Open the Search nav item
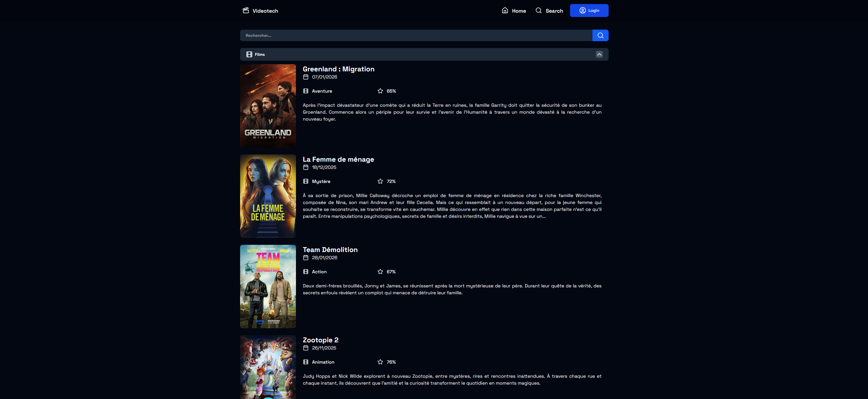 tap(549, 11)
